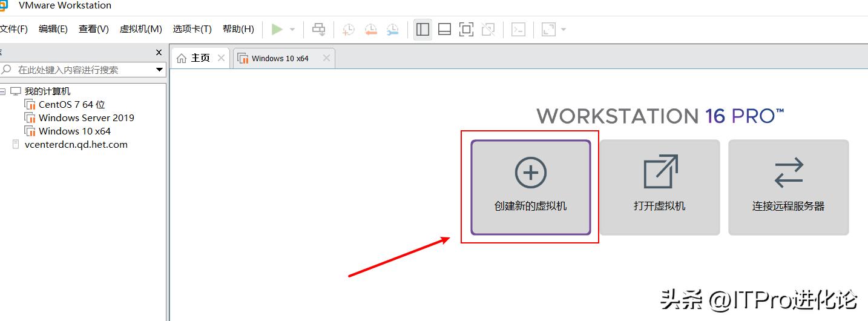The width and height of the screenshot is (868, 321).
Task: Switch to the 主页 tab
Action: 200,58
